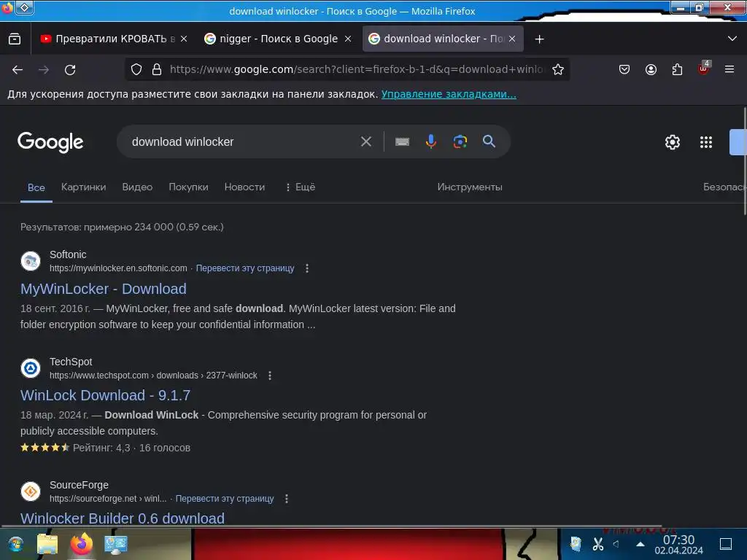
Task: Open tracking protection shield icon
Action: point(136,69)
